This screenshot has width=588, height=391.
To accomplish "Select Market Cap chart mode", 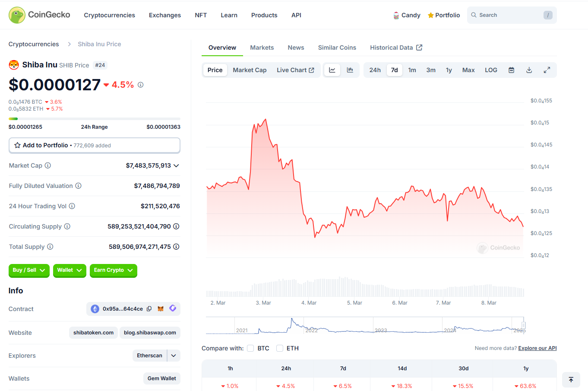I will pyautogui.click(x=250, y=70).
